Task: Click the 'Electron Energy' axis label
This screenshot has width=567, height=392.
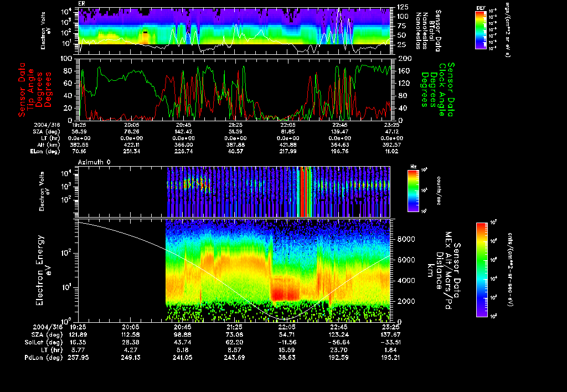Action: [x=40, y=271]
